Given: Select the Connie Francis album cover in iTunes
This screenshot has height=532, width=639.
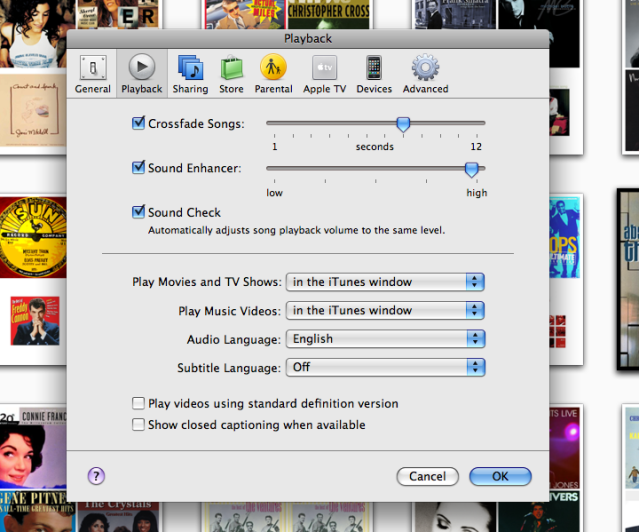Looking at the screenshot, I should pos(33,447).
